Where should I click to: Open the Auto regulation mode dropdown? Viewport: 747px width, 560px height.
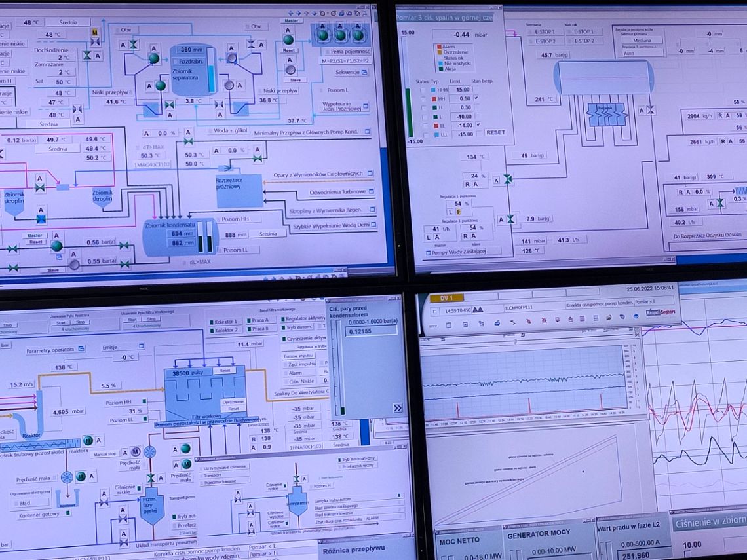pyautogui.click(x=642, y=53)
